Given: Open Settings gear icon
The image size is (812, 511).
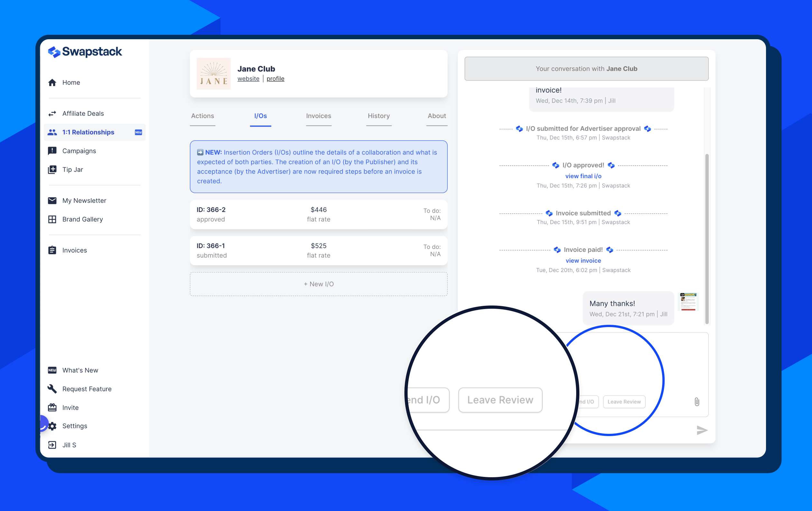Looking at the screenshot, I should click(x=53, y=426).
